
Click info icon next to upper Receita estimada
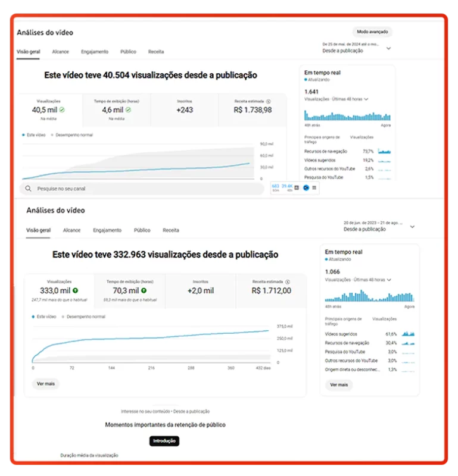pos(269,101)
